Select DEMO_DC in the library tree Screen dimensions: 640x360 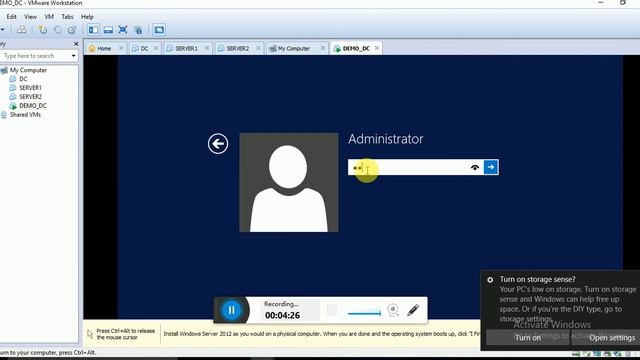(33, 106)
